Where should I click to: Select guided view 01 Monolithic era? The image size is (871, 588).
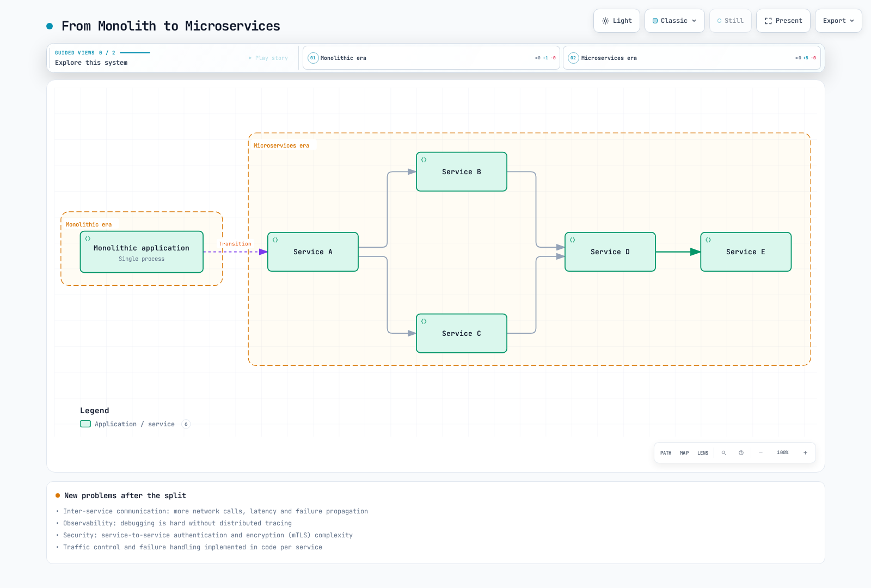pyautogui.click(x=431, y=58)
